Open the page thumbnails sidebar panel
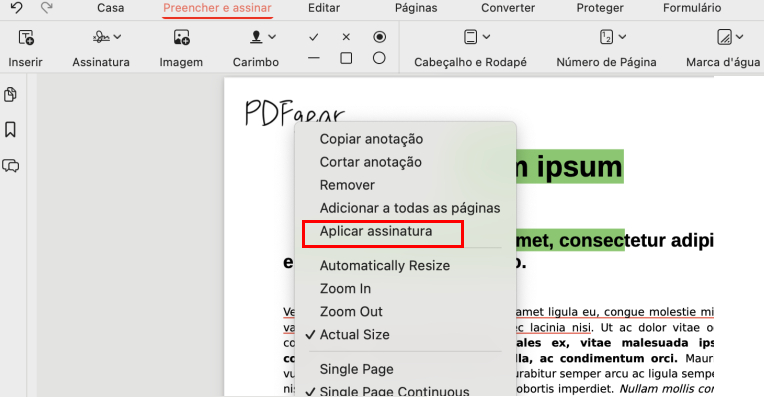Image resolution: width=764 pixels, height=397 pixels. coord(10,95)
